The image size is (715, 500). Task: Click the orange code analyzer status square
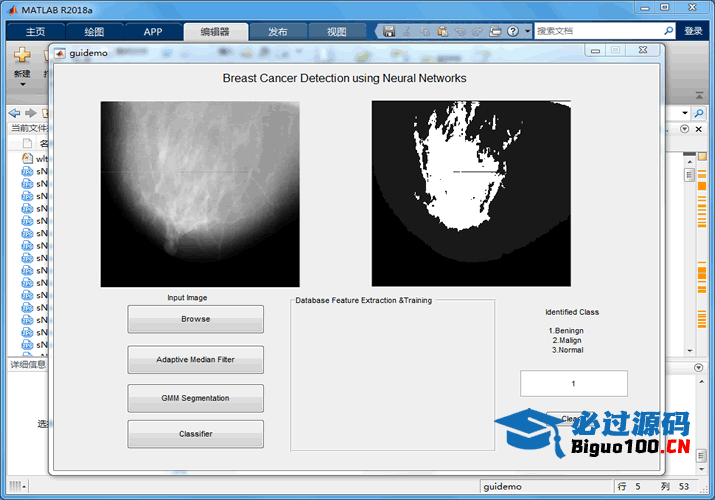pos(702,157)
